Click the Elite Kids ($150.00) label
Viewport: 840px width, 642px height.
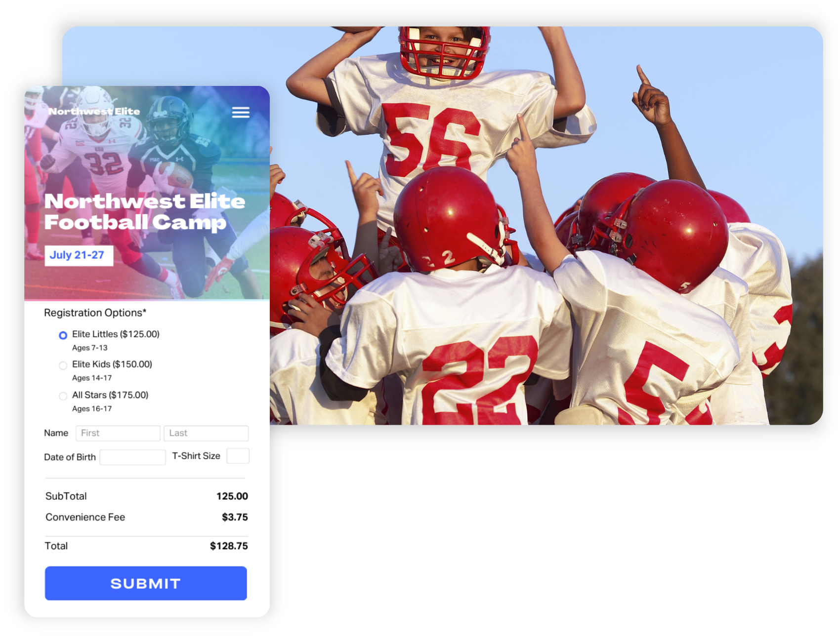[112, 364]
